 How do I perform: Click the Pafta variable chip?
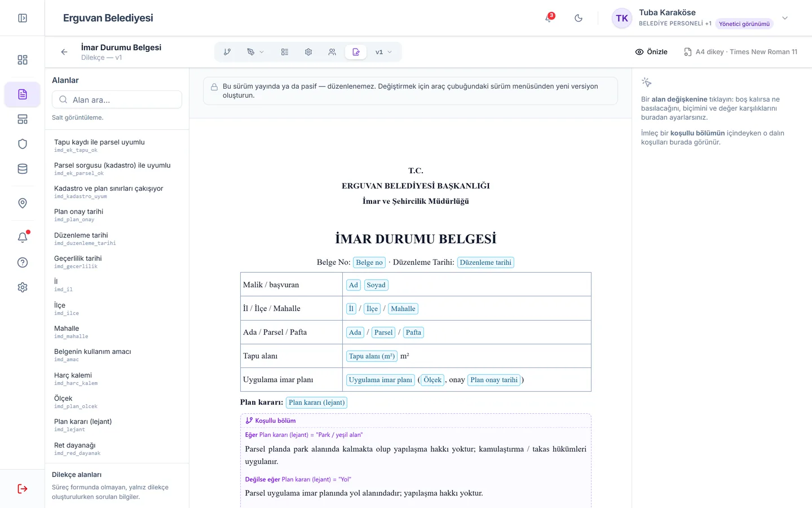[x=413, y=332]
